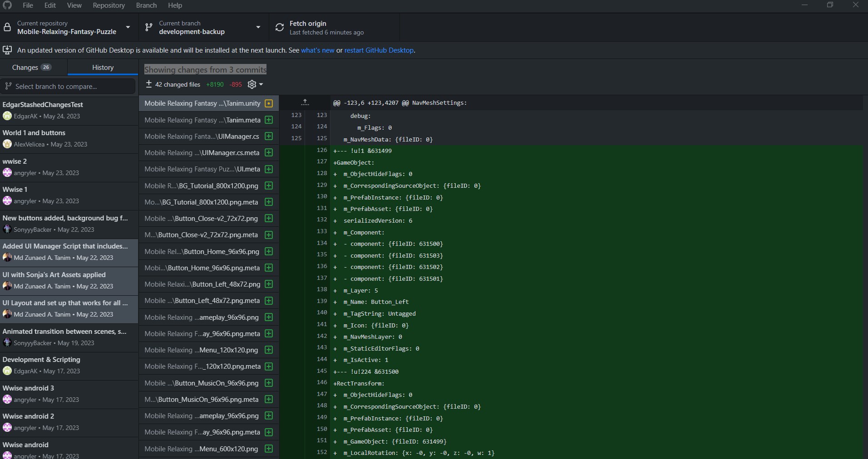Open the Edit menu

click(50, 5)
